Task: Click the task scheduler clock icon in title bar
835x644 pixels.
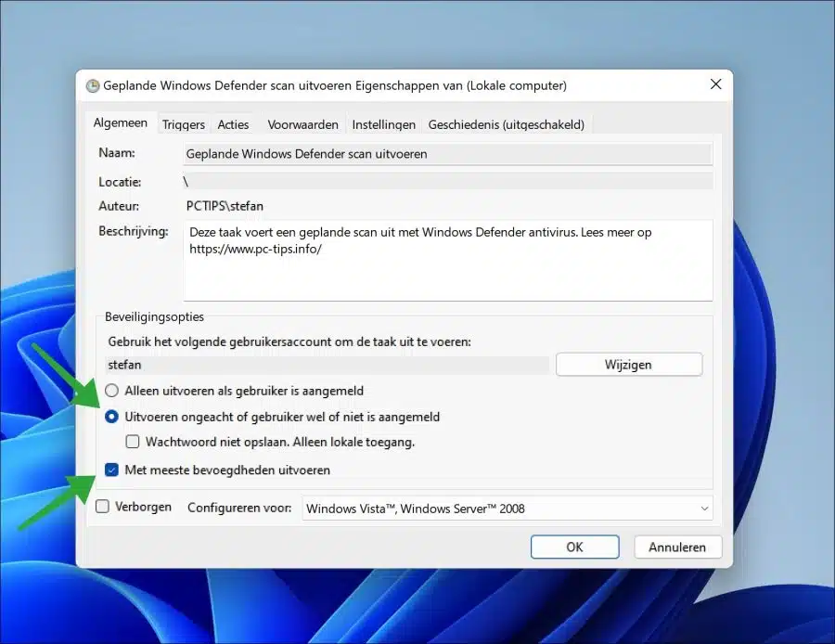Action: tap(93, 85)
